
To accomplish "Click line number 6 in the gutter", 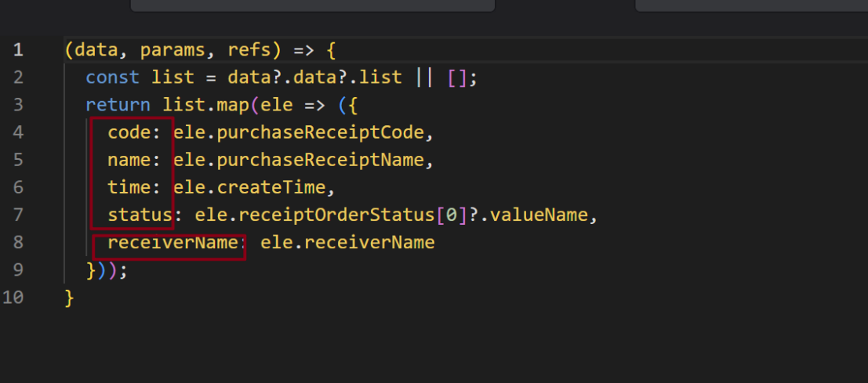I will (x=18, y=188).
